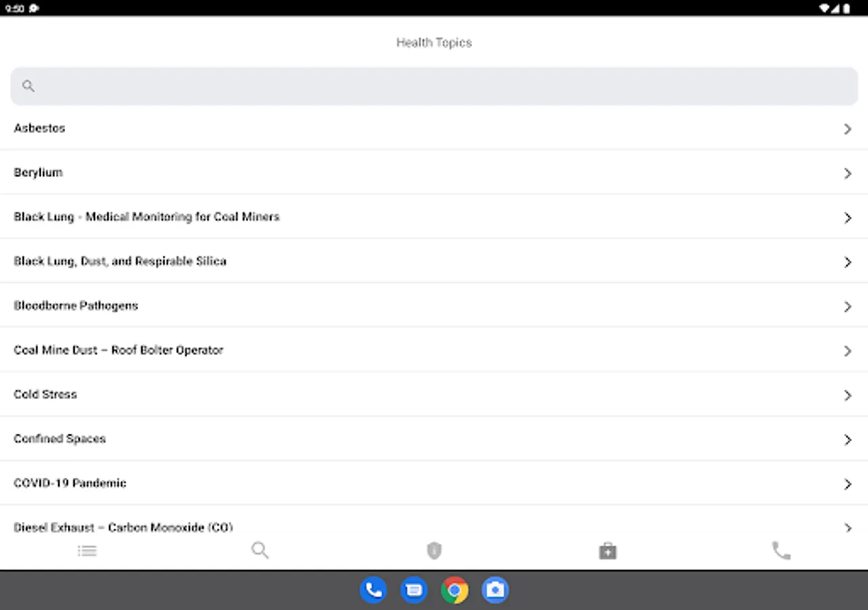
Task: Open the medical kit tab in bottom navigation
Action: pos(608,550)
